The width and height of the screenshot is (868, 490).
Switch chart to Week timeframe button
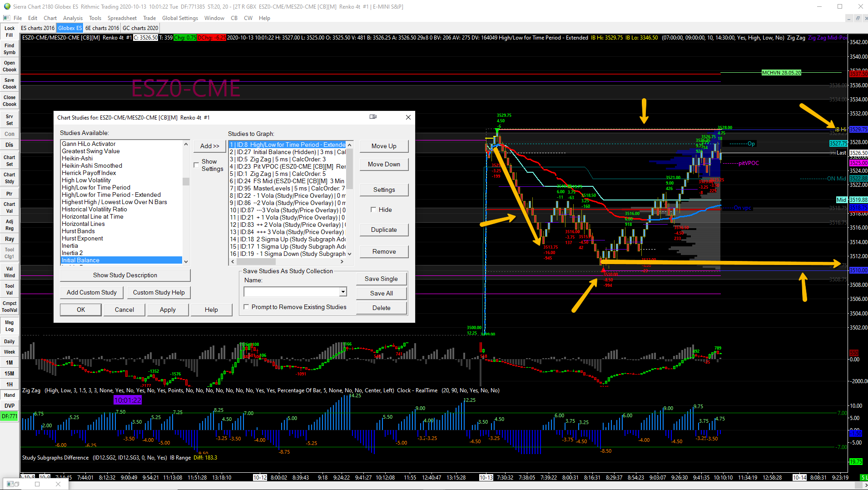[10, 352]
